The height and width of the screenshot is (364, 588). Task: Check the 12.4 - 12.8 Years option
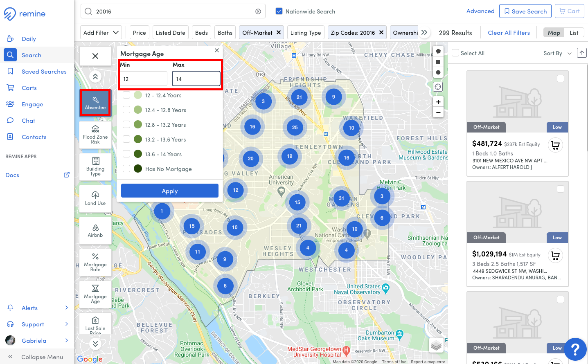[127, 110]
